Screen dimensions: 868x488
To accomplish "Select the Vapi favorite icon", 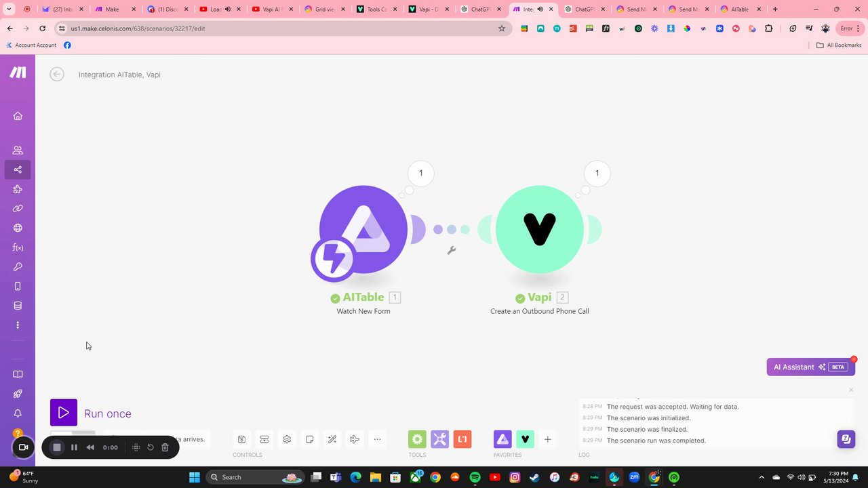I will coord(525,439).
